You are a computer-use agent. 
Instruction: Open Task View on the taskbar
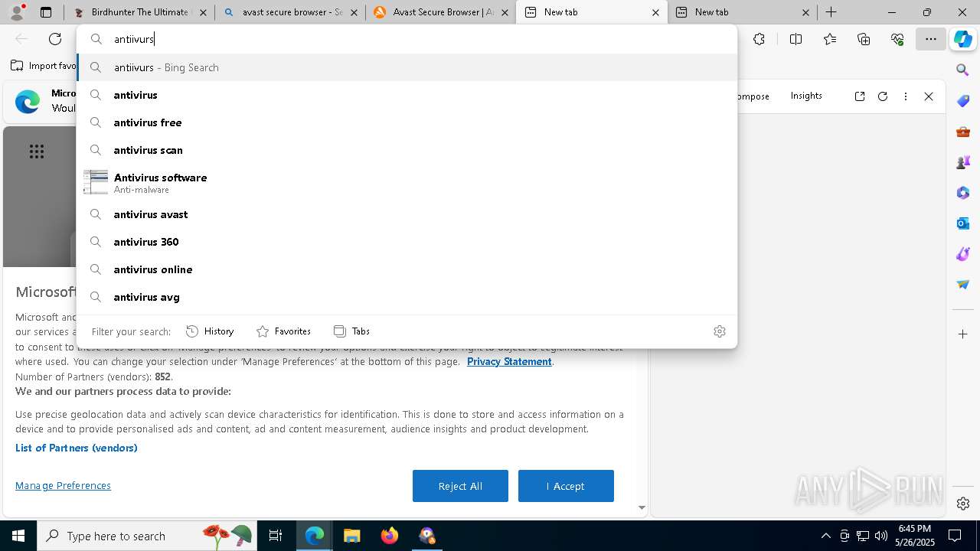(276, 536)
